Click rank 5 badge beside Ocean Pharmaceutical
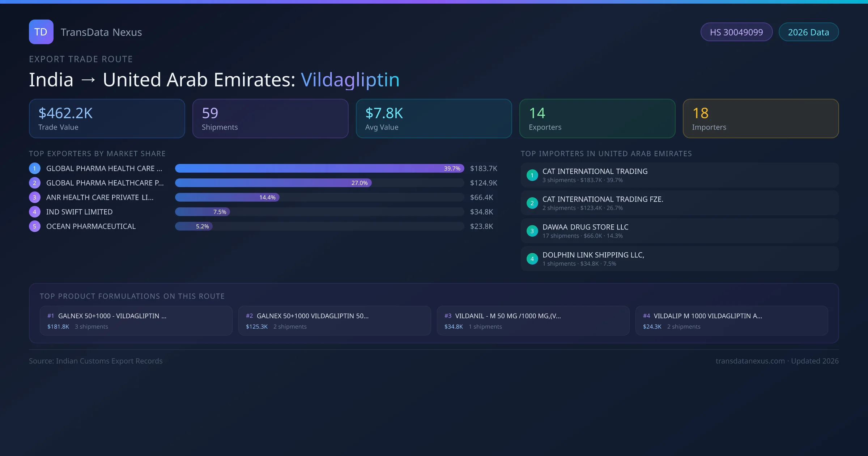Image resolution: width=868 pixels, height=456 pixels. [34, 226]
